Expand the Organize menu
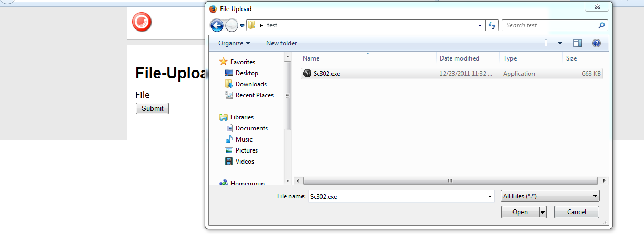Image resolution: width=644 pixels, height=242 pixels. (x=234, y=43)
